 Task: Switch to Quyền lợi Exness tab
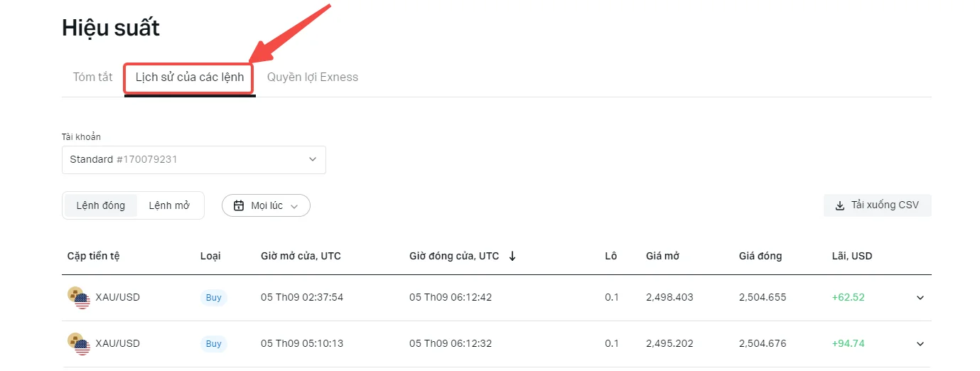click(313, 77)
